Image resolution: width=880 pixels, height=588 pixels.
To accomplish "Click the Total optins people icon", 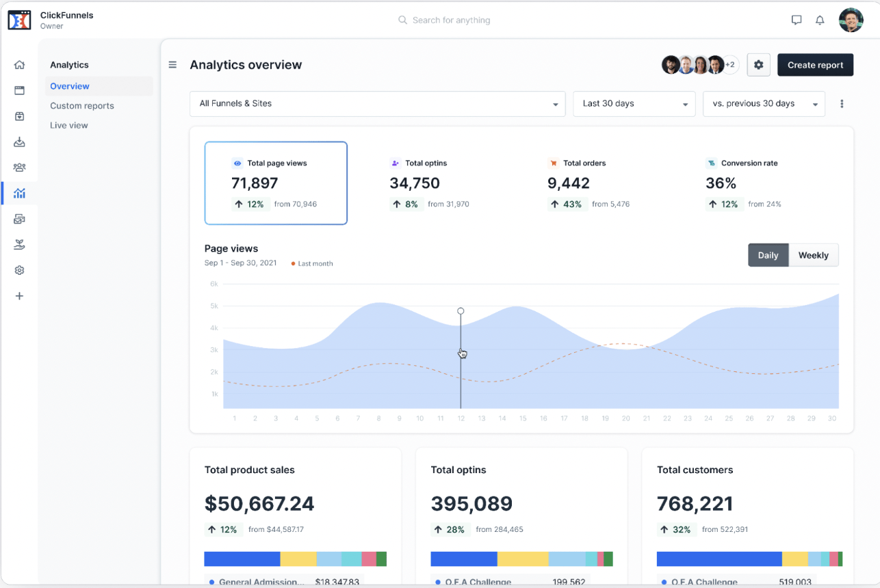I will tap(395, 163).
